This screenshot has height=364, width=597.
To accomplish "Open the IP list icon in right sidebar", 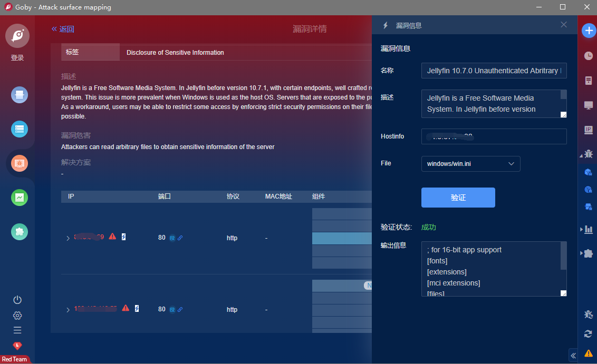I will (x=589, y=130).
